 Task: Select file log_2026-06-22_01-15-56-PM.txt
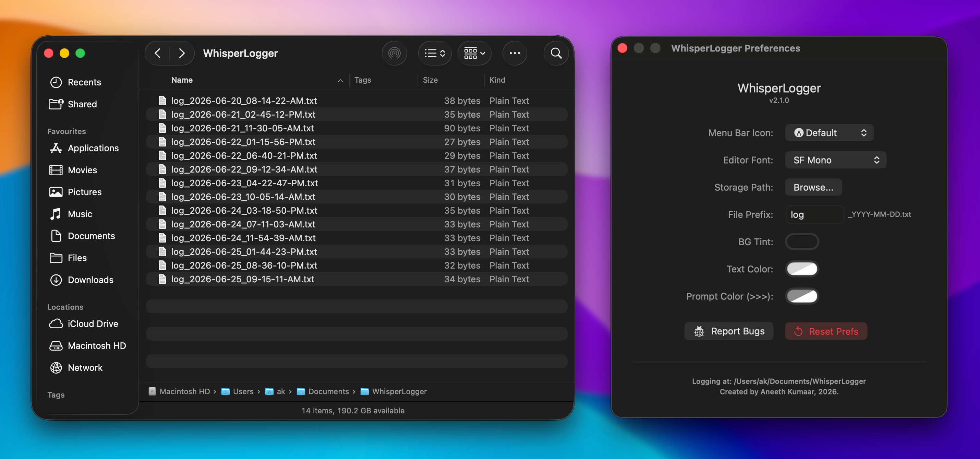pyautogui.click(x=357, y=142)
